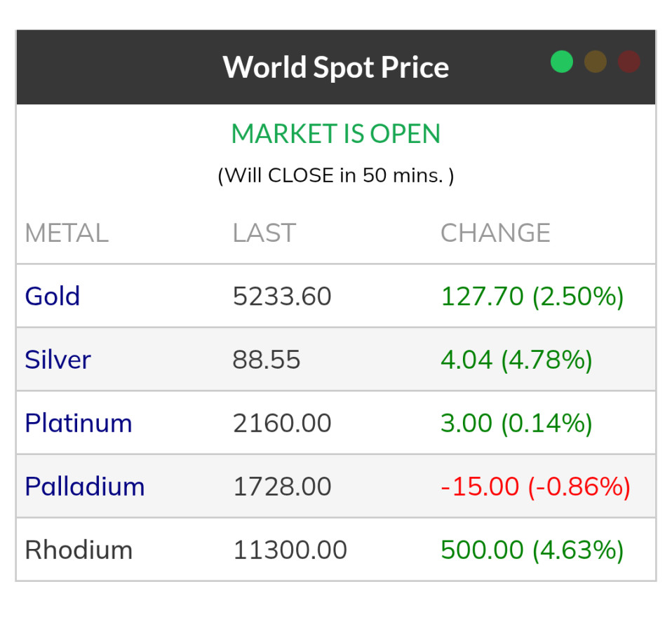Click the LAST column header

(x=264, y=233)
